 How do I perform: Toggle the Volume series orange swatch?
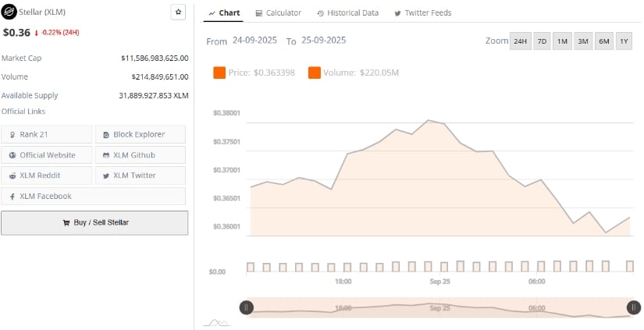(315, 73)
